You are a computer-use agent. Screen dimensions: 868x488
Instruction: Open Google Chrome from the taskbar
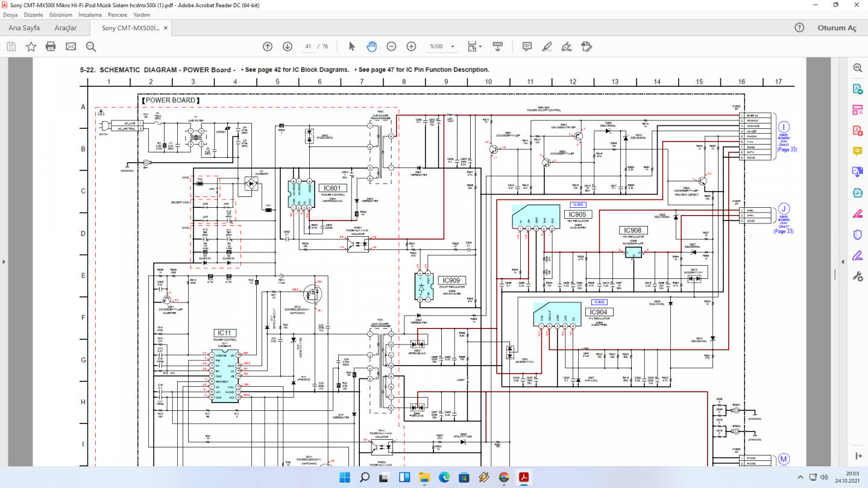(504, 478)
